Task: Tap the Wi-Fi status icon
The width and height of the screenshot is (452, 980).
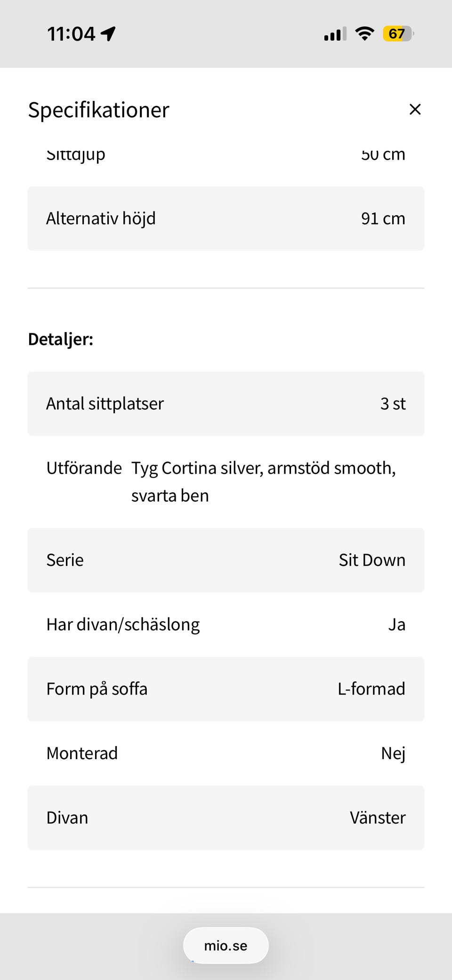Action: coord(364,34)
